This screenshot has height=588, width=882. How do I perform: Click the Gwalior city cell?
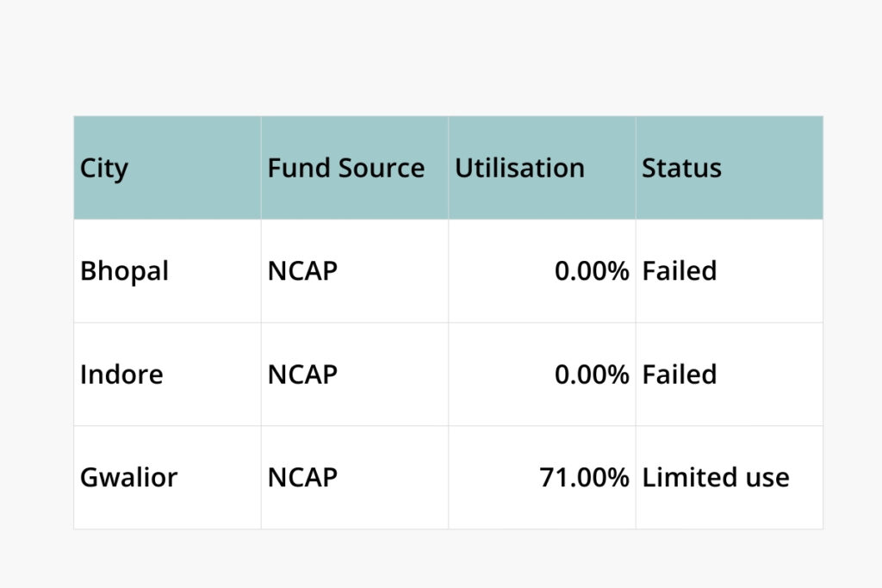point(128,478)
